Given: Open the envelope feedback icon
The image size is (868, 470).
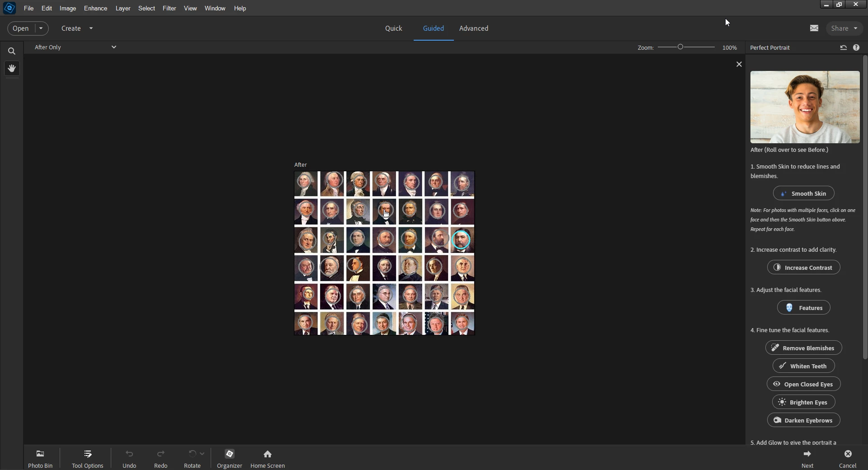Looking at the screenshot, I should pyautogui.click(x=814, y=28).
